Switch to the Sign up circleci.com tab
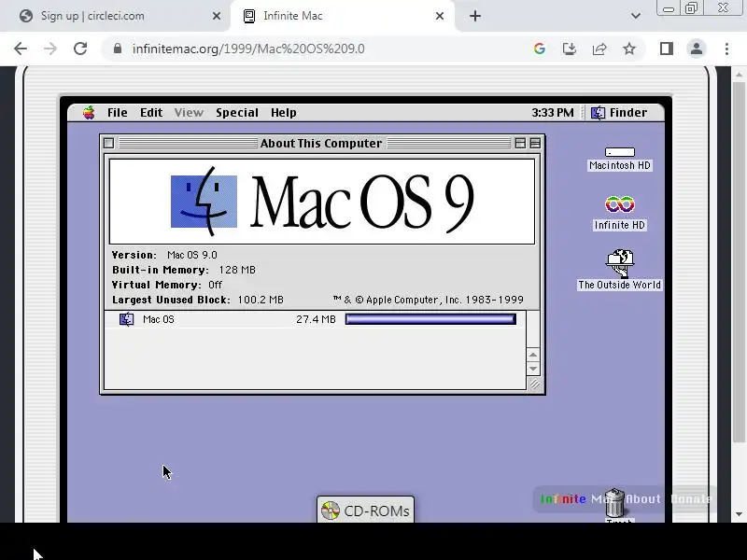 click(114, 16)
